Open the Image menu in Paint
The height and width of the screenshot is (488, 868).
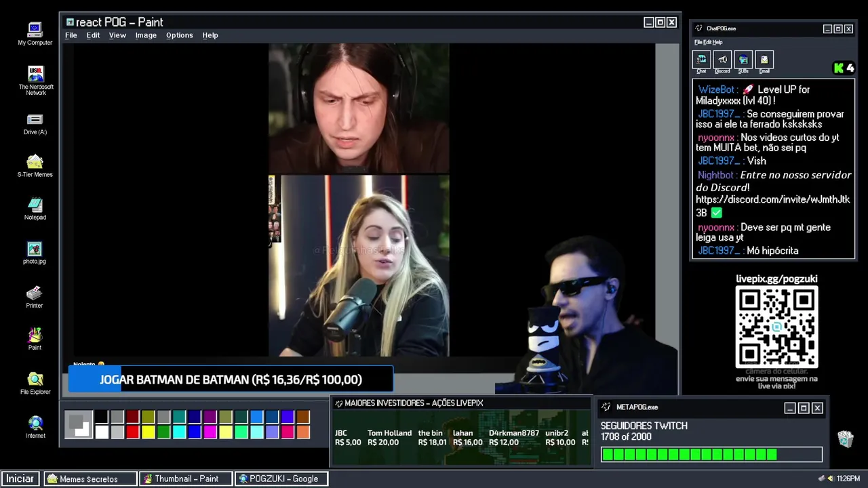point(146,35)
